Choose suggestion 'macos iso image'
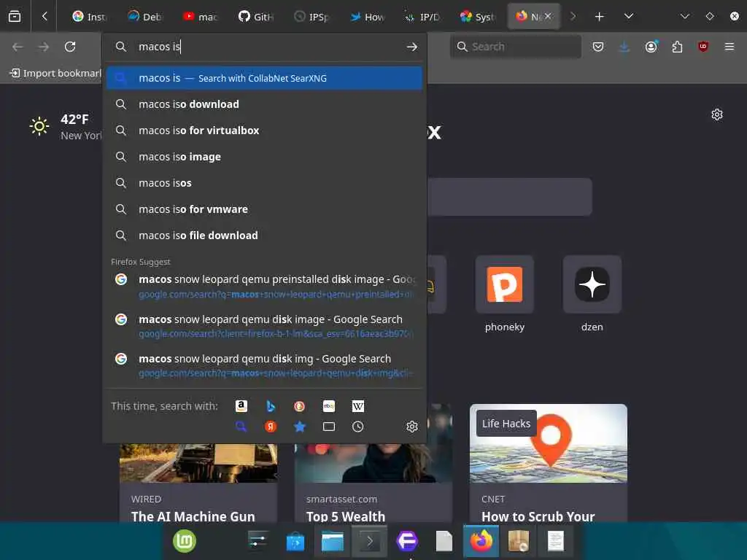The image size is (747, 560). tap(264, 157)
